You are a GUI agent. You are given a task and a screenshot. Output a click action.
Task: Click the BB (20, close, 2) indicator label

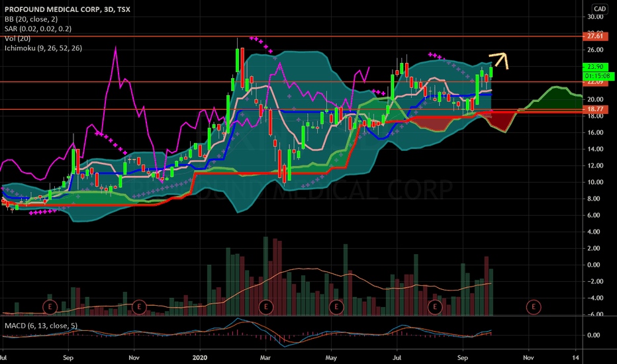[x=31, y=19]
